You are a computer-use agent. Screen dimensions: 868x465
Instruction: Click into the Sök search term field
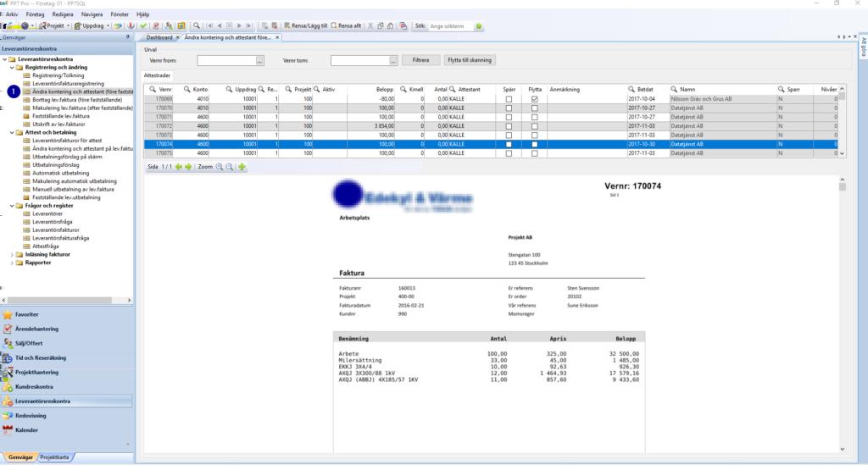[x=451, y=26]
